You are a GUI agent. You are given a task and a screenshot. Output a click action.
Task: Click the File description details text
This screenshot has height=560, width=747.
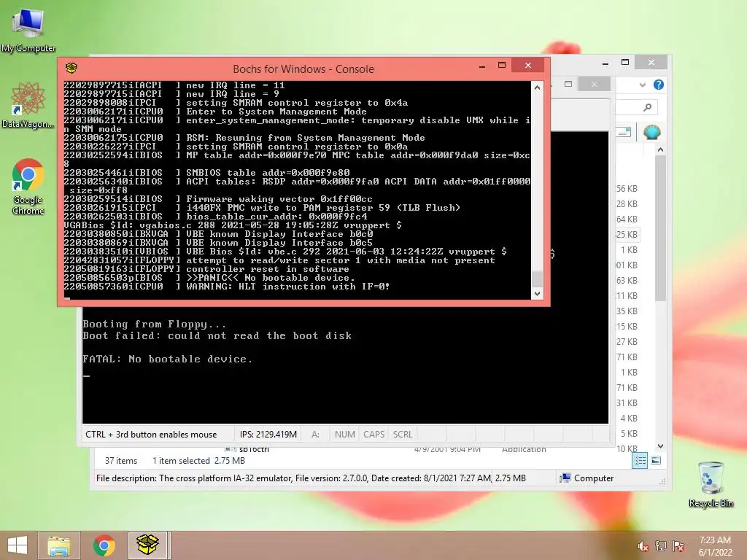pyautogui.click(x=311, y=478)
